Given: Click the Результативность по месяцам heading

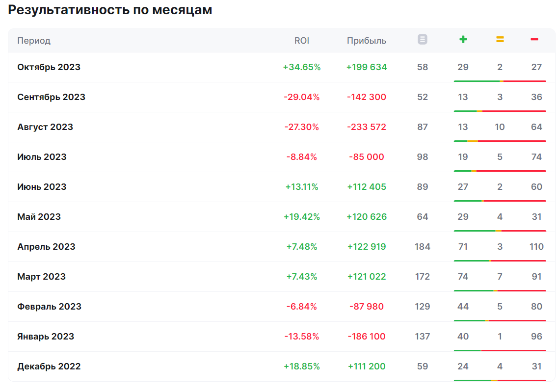Looking at the screenshot, I should click(110, 10).
